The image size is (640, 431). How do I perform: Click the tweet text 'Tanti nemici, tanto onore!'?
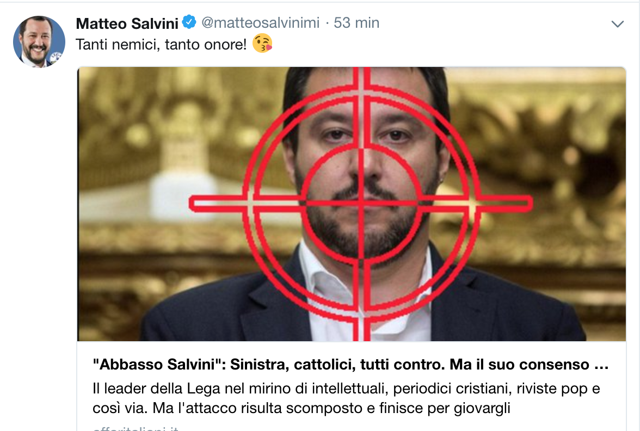tap(161, 44)
